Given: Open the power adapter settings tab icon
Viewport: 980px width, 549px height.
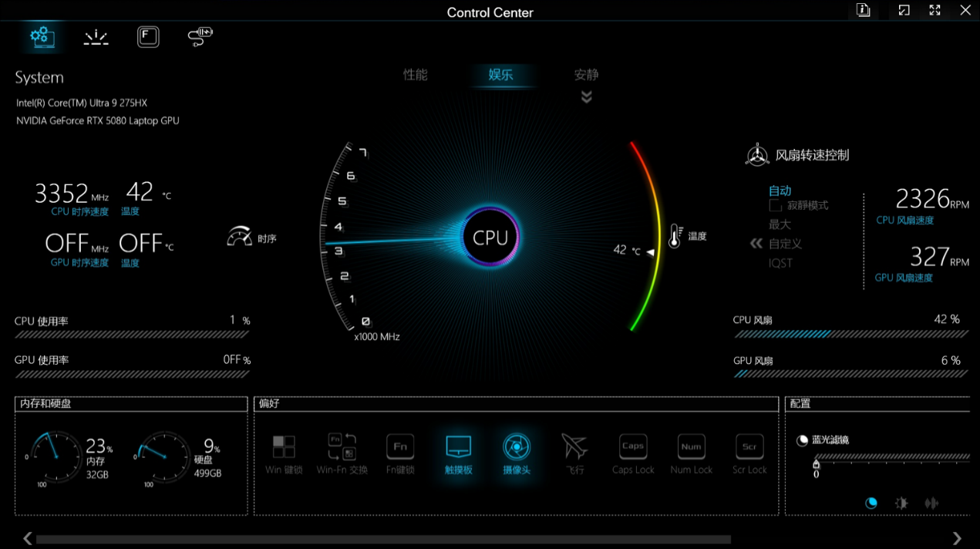Looking at the screenshot, I should 200,37.
